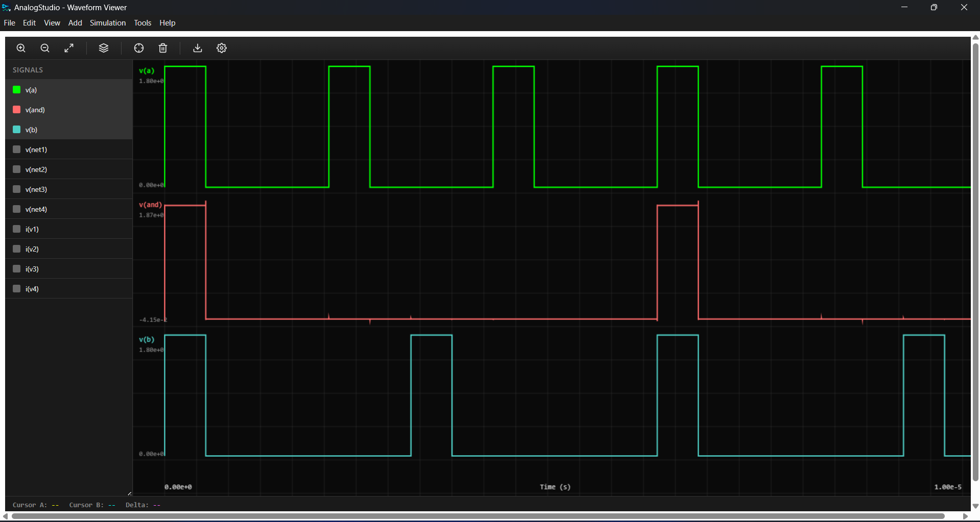This screenshot has width=980, height=522.
Task: Select the i(v4) row label
Action: pyautogui.click(x=32, y=289)
